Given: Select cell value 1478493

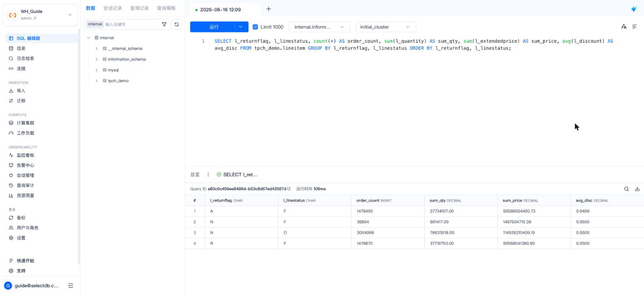Looking at the screenshot, I should point(364,211).
